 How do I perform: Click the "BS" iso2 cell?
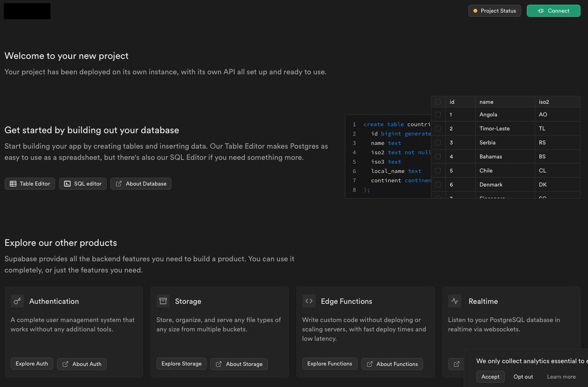click(x=558, y=157)
